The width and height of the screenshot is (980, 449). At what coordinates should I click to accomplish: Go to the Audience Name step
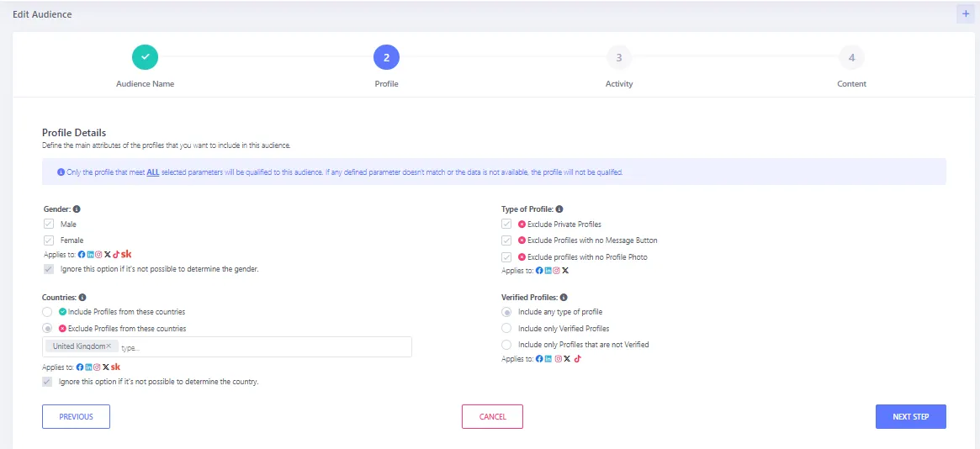[x=145, y=57]
